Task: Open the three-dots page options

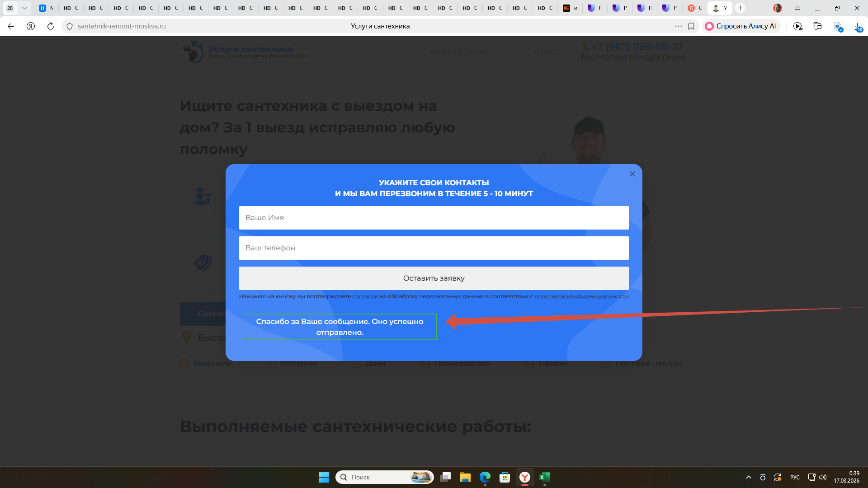Action: pyautogui.click(x=679, y=26)
